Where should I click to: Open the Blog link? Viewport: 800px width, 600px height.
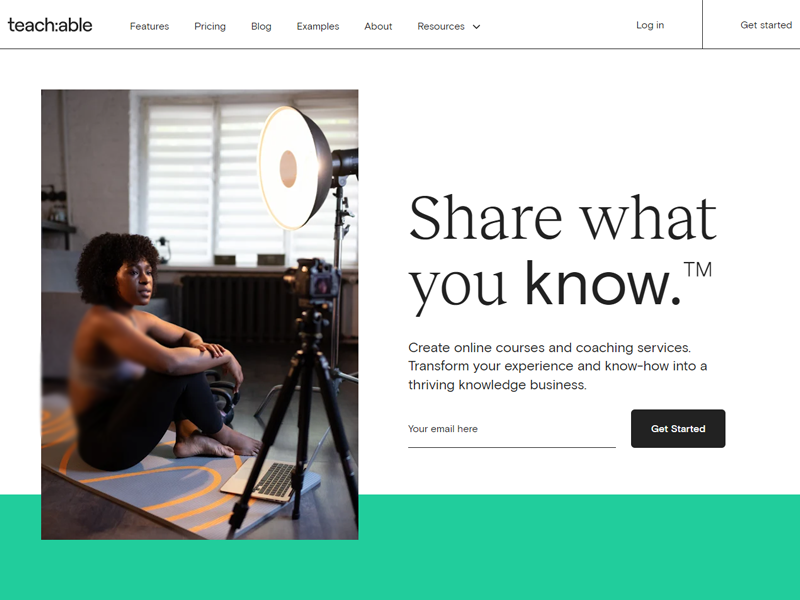(261, 26)
